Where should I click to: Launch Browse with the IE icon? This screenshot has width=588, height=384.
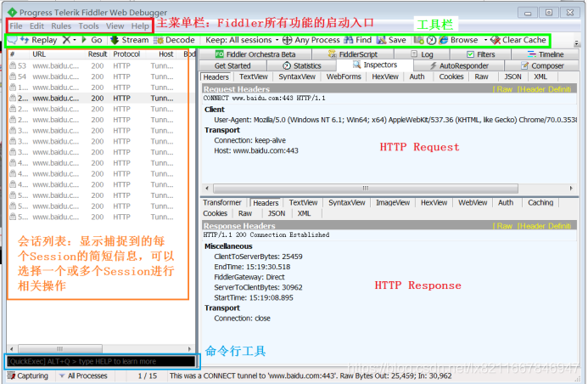pos(458,40)
